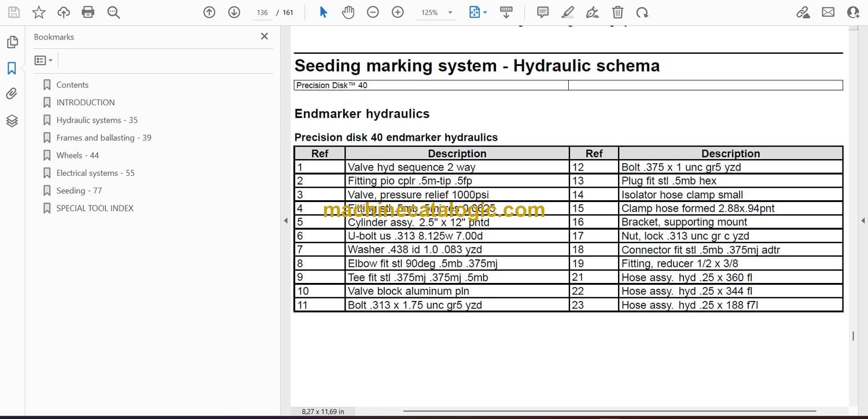This screenshot has height=419, width=868.
Task: Toggle the Page Thumbnails panel
Action: 12,42
